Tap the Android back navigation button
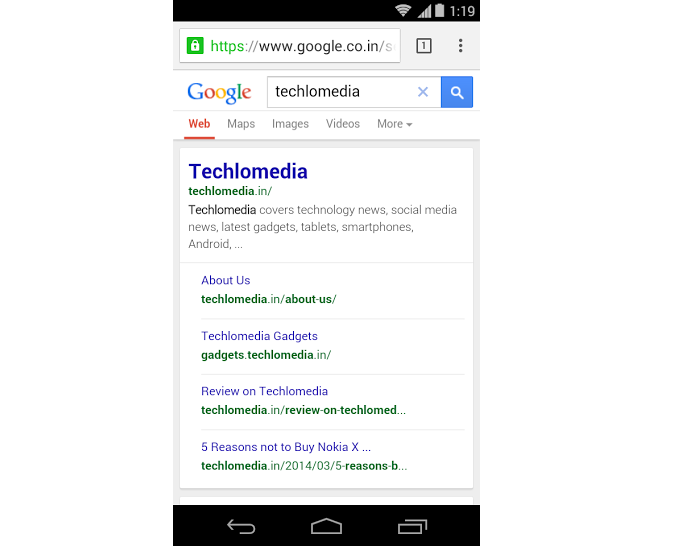697x546 pixels. click(x=241, y=526)
